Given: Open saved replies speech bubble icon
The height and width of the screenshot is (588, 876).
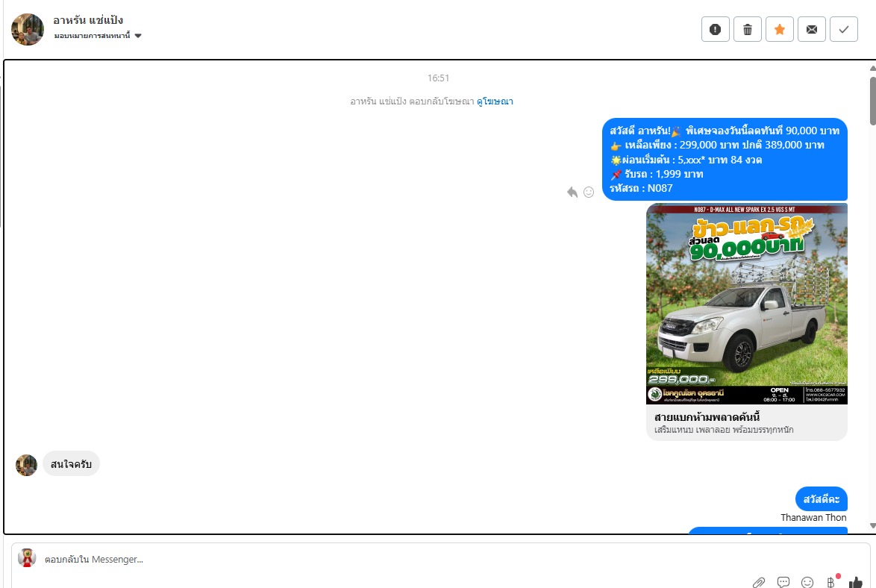Looking at the screenshot, I should 783,583.
